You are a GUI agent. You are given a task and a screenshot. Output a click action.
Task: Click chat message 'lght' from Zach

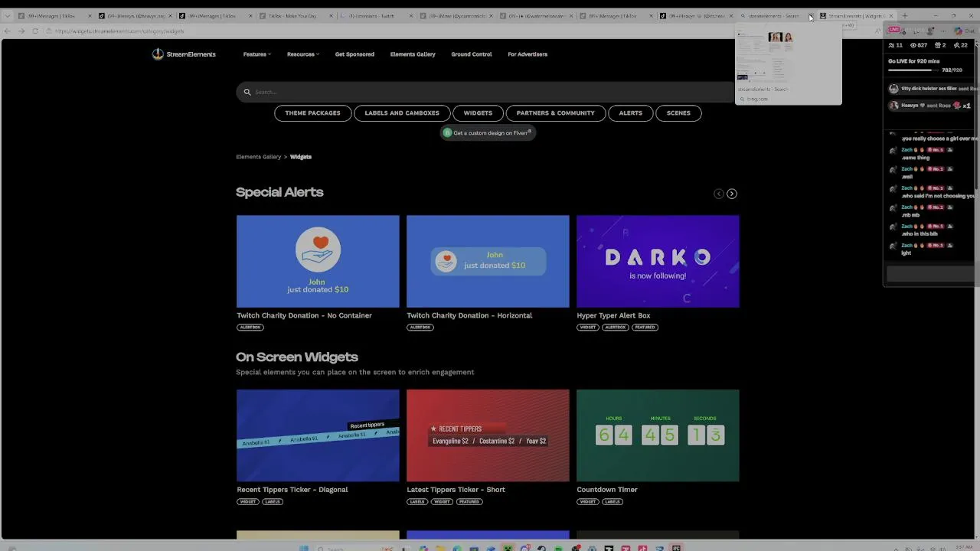pyautogui.click(x=906, y=253)
